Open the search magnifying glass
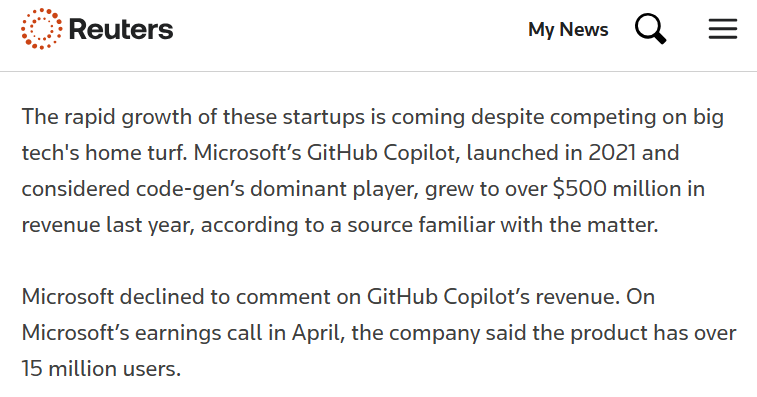The width and height of the screenshot is (757, 397). [650, 29]
